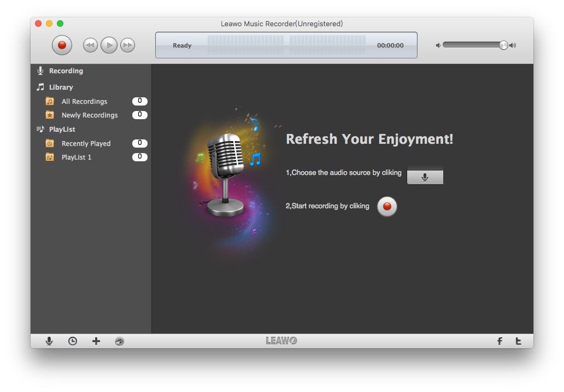The height and width of the screenshot is (392, 564).
Task: Open Recently Played playlist
Action: click(x=86, y=144)
